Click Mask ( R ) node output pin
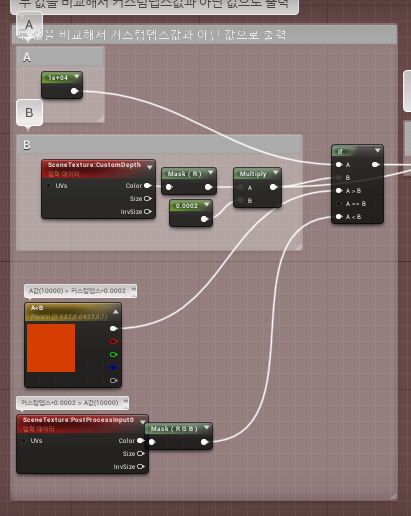 [x=208, y=187]
